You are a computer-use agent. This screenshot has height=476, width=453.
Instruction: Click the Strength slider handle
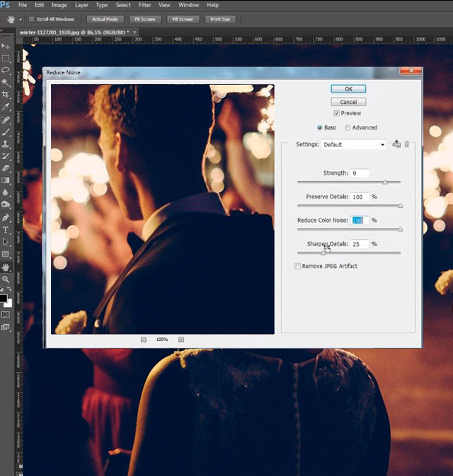(385, 182)
